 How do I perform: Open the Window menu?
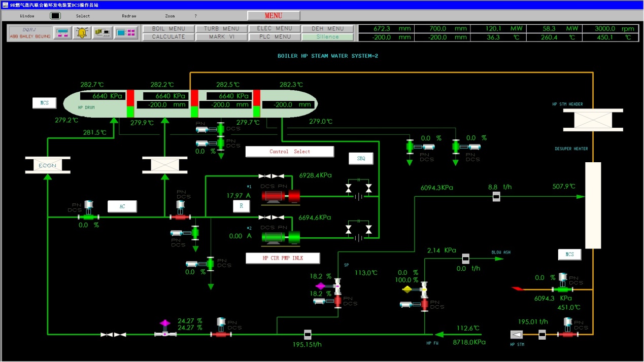pyautogui.click(x=27, y=16)
